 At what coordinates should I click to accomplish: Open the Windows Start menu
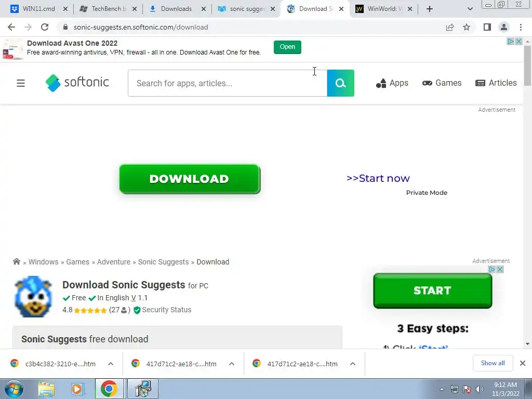[14, 389]
